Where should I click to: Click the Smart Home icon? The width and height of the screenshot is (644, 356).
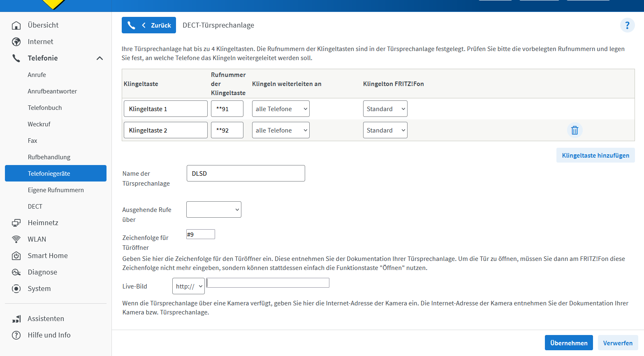[16, 256]
